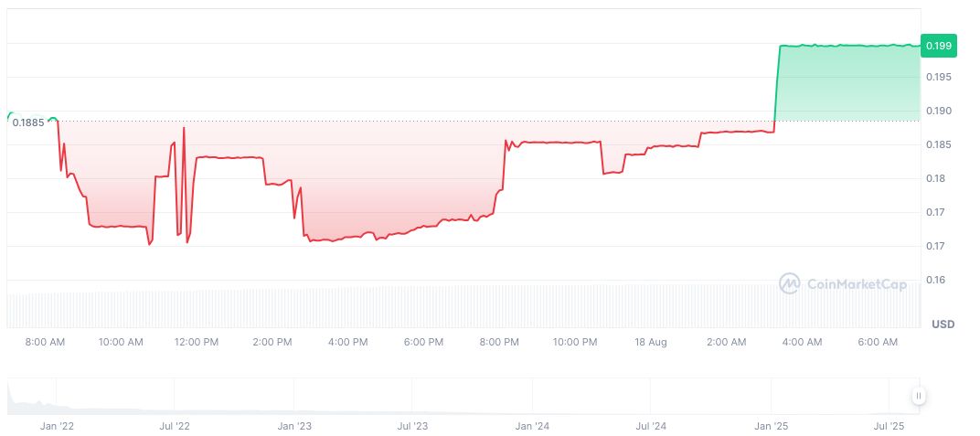The image size is (980, 436).
Task: Click the 0.16 price axis label
Action: (935, 280)
